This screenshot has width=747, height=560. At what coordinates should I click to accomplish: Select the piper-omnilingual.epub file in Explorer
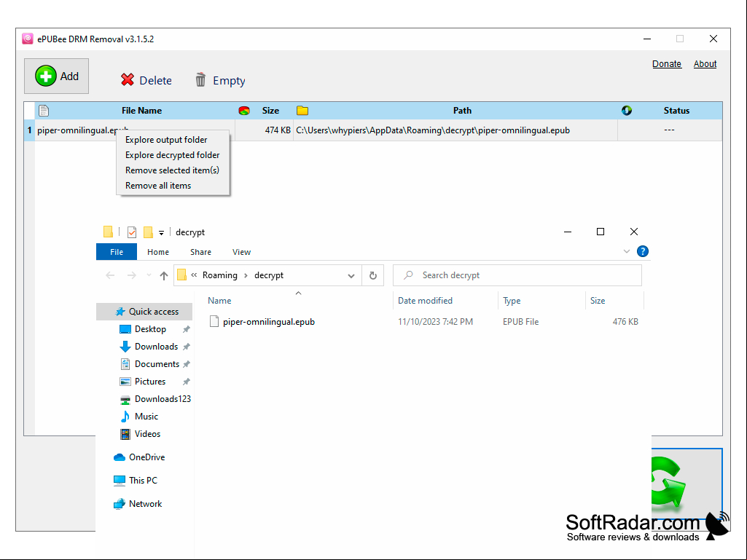tap(269, 322)
